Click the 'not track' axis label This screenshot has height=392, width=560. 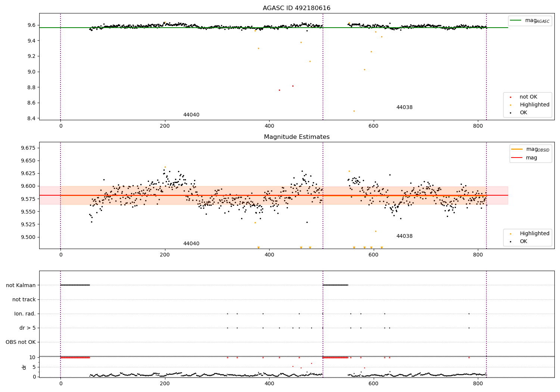(x=24, y=299)
